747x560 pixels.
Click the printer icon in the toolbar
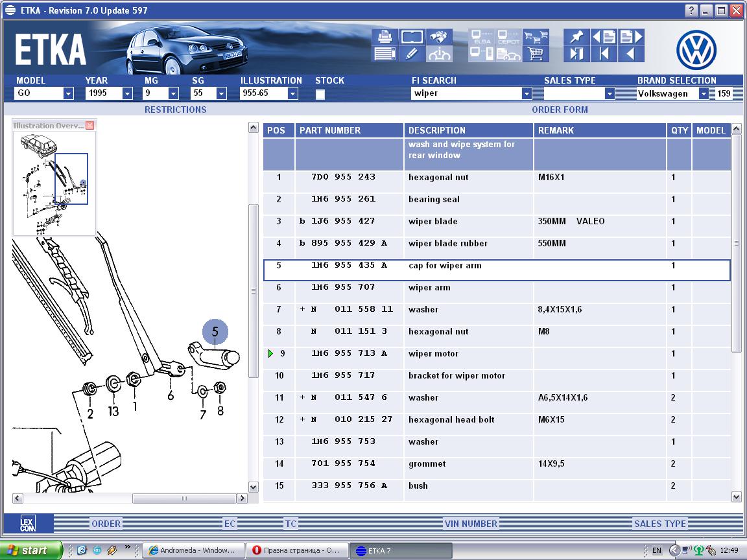pyautogui.click(x=385, y=36)
